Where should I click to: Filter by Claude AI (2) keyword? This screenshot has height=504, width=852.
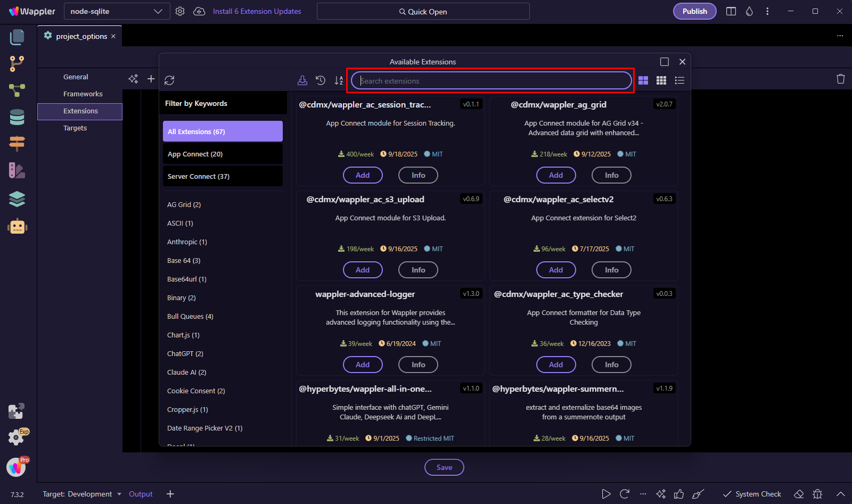pyautogui.click(x=186, y=372)
